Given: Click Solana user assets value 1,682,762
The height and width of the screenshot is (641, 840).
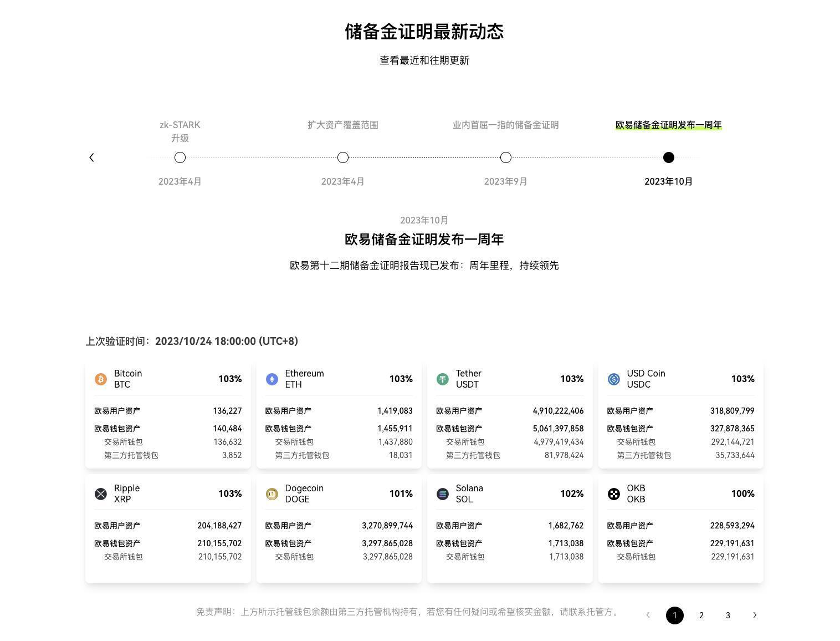Looking at the screenshot, I should (x=566, y=526).
